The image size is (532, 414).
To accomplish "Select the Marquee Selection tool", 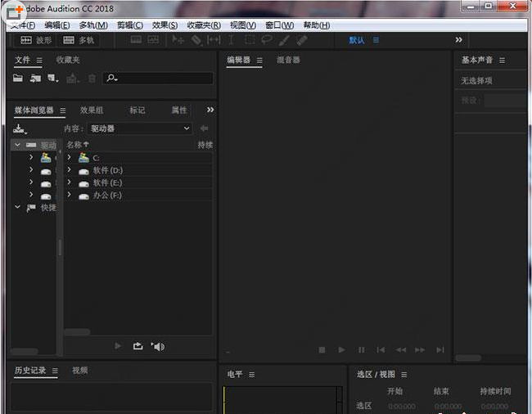I will coord(250,39).
